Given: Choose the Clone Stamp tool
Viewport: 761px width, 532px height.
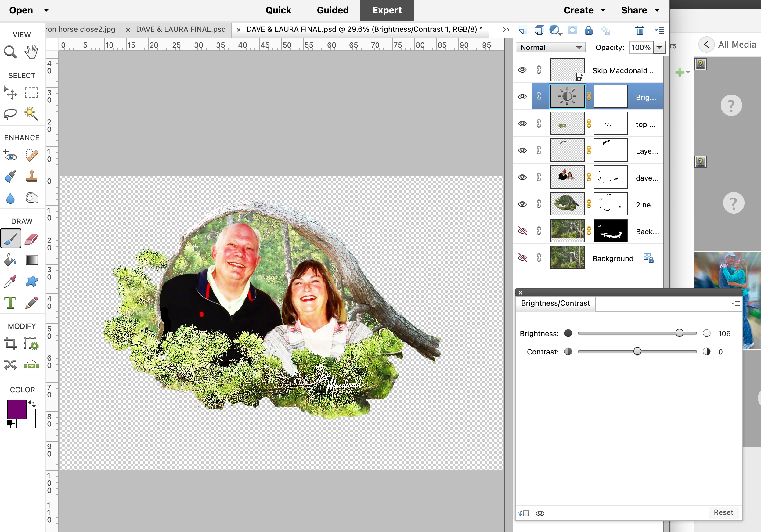Looking at the screenshot, I should 31,176.
